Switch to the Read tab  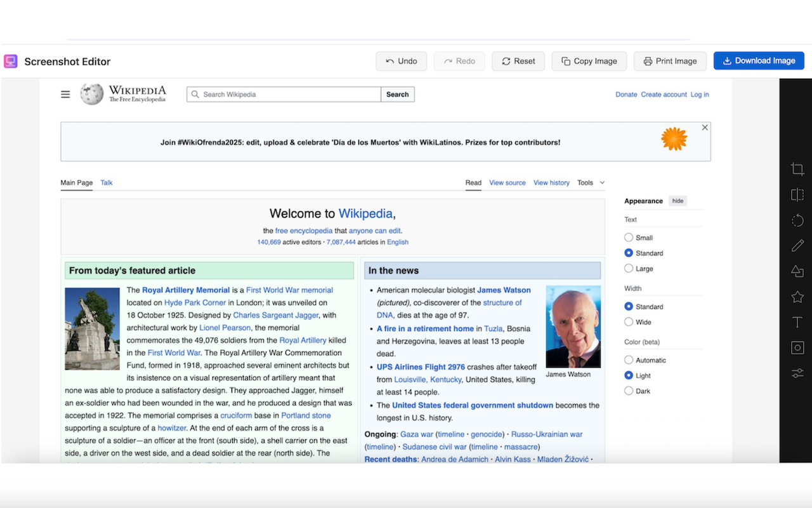pyautogui.click(x=473, y=183)
